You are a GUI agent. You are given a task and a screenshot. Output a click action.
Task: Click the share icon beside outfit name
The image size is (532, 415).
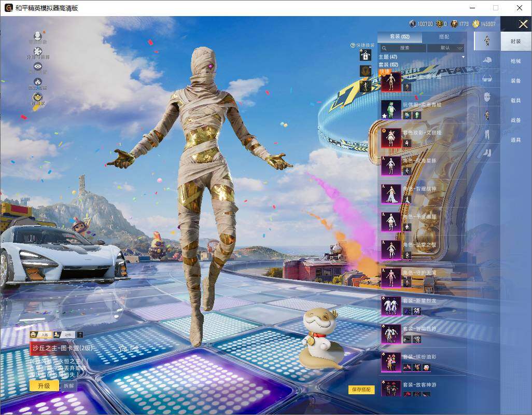[x=134, y=348]
